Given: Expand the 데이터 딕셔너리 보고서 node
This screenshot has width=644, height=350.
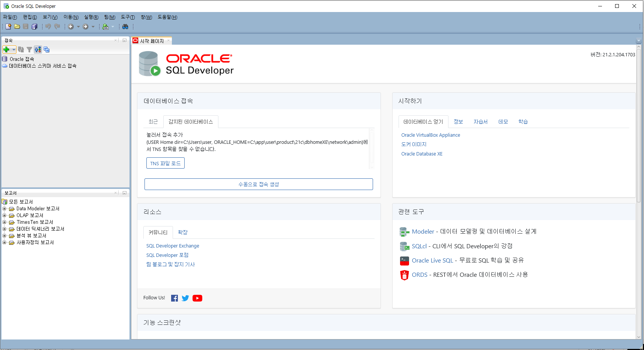Looking at the screenshot, I should 5,229.
